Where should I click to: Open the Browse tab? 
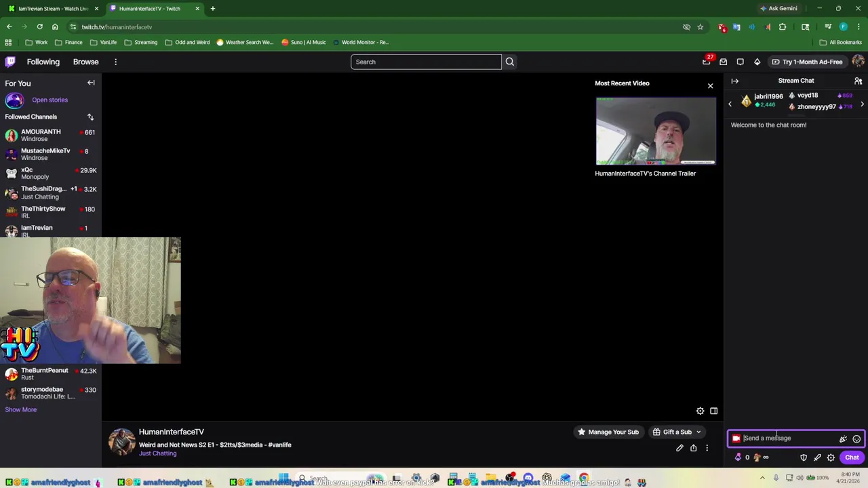click(x=86, y=62)
